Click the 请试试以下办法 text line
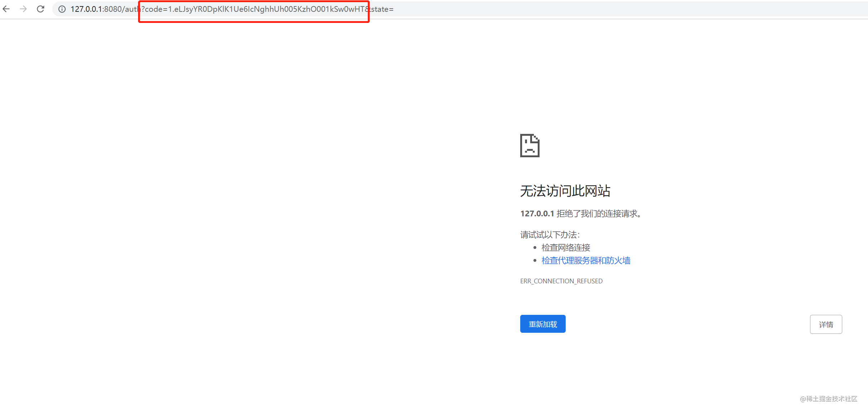This screenshot has height=413, width=868. [550, 235]
